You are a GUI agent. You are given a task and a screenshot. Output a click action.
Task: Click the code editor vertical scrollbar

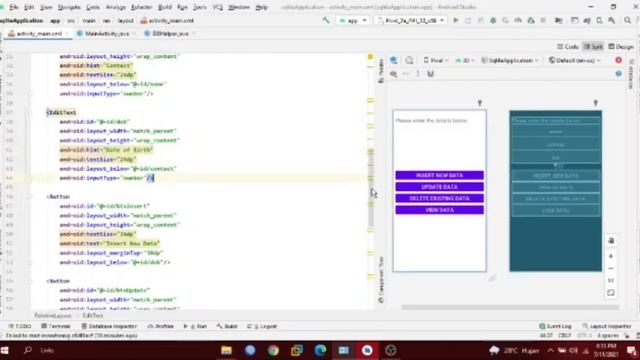click(371, 189)
